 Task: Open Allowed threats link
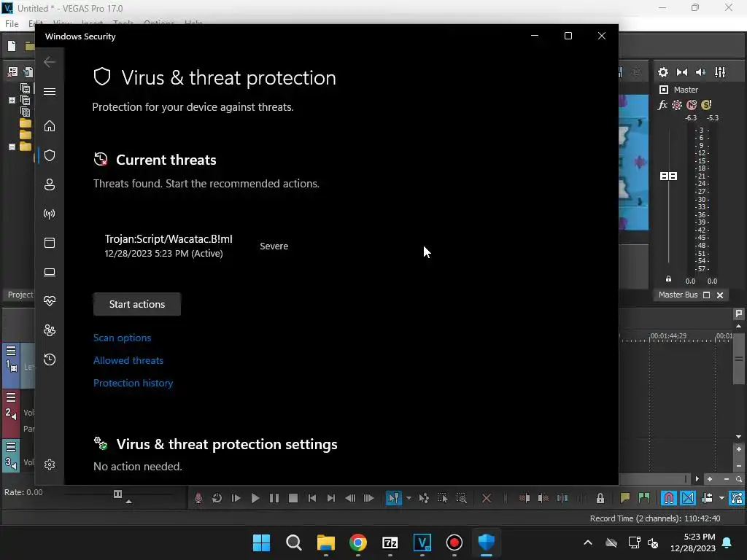point(128,360)
